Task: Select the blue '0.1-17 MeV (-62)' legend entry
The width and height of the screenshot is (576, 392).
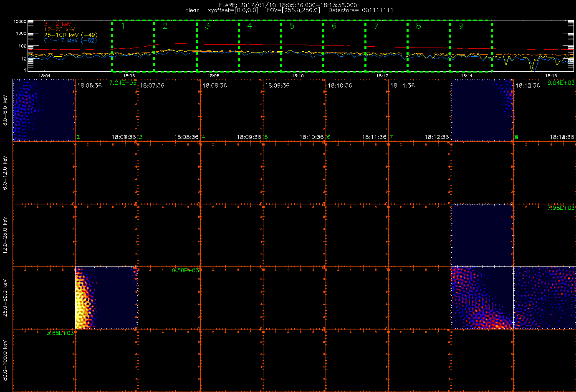Action: point(70,40)
